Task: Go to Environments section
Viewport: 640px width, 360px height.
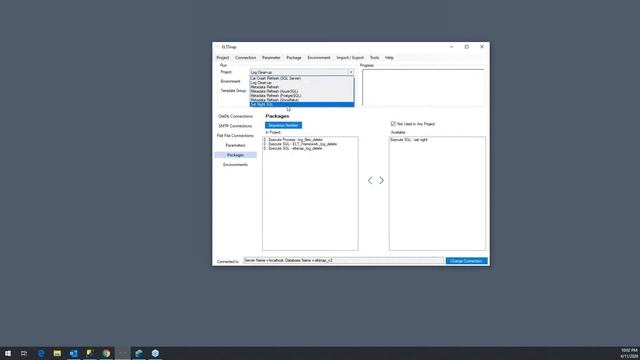Action: tap(236, 164)
